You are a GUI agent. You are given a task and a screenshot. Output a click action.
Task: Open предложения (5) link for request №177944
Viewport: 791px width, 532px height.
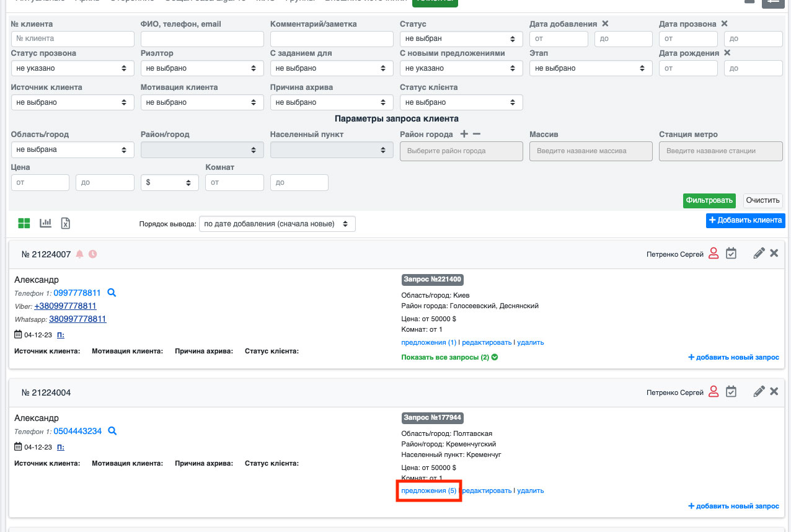coord(428,490)
